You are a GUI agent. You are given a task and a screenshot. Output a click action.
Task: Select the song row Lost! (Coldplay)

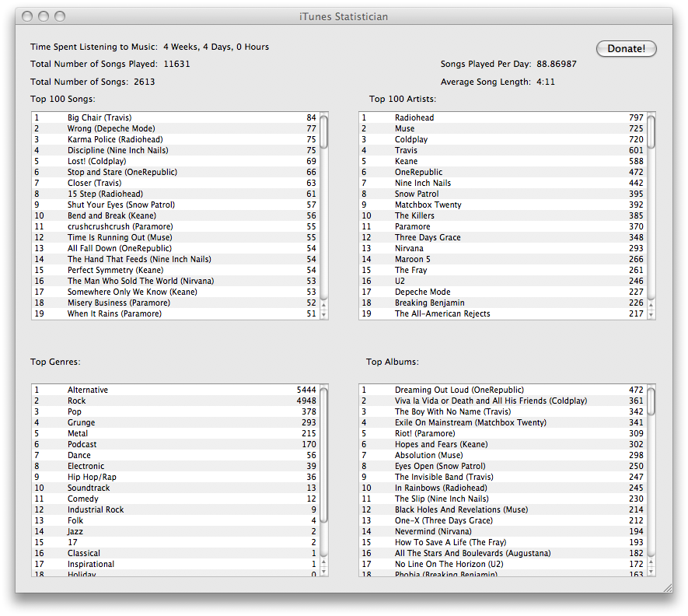tap(176, 161)
